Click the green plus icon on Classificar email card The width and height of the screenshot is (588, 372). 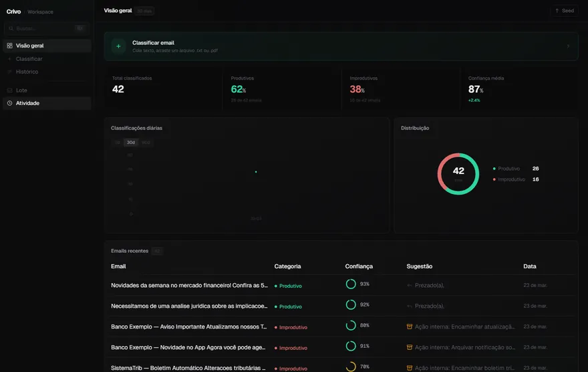click(x=118, y=46)
